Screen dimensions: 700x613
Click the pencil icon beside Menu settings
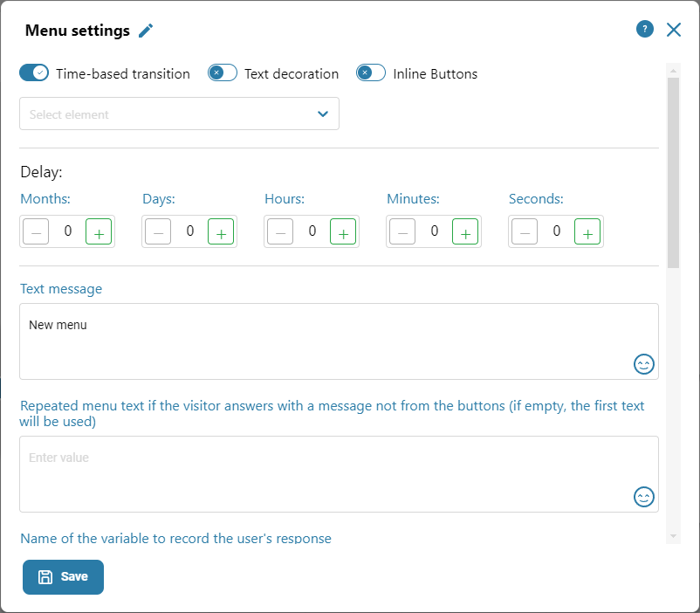(x=146, y=31)
